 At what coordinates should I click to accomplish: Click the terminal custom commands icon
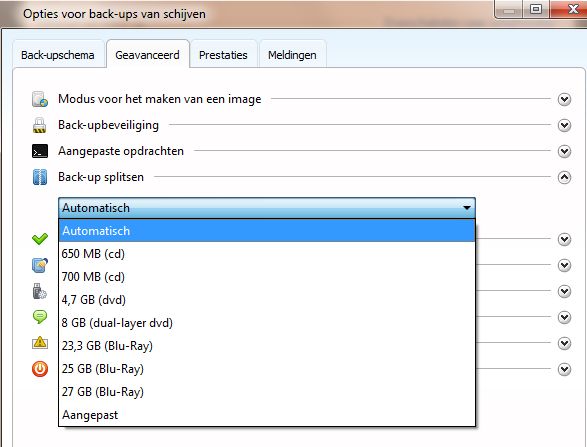(40, 151)
